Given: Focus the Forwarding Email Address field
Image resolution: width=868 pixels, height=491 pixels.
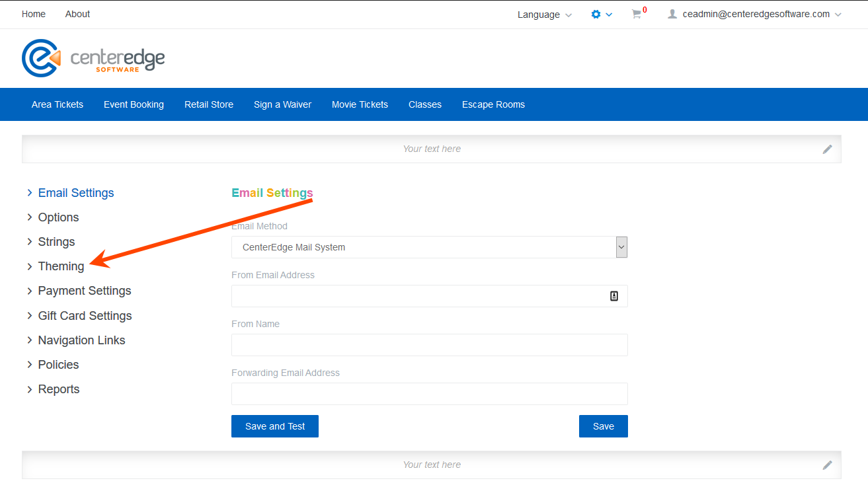Looking at the screenshot, I should 429,394.
